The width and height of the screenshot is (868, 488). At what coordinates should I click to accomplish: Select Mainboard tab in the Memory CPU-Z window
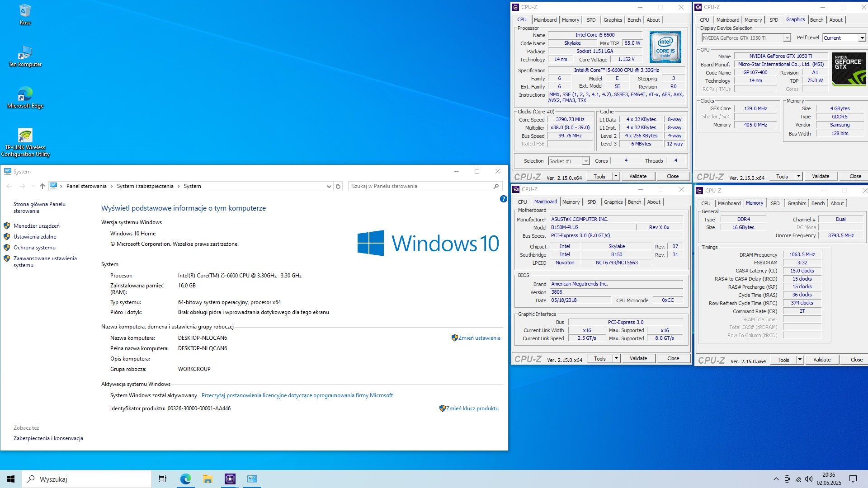click(x=729, y=203)
